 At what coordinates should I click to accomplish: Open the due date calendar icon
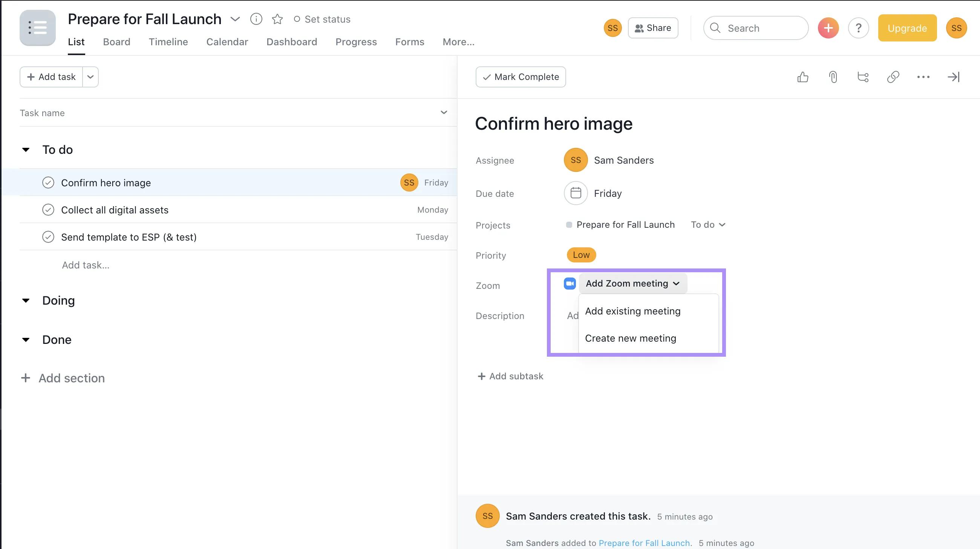[x=576, y=193]
